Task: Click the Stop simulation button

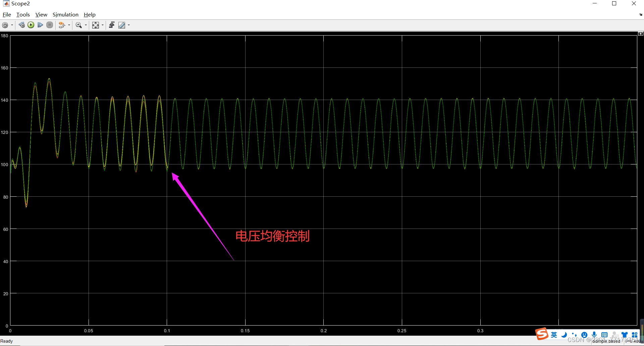Action: (x=50, y=25)
